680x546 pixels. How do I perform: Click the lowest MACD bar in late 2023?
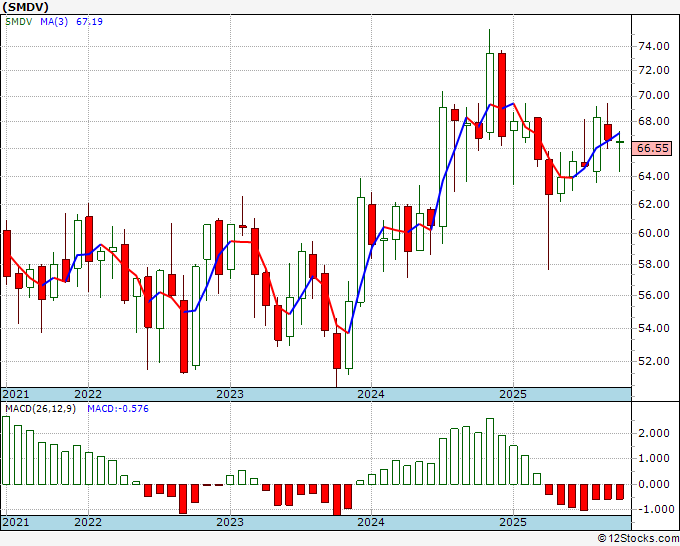[x=337, y=500]
